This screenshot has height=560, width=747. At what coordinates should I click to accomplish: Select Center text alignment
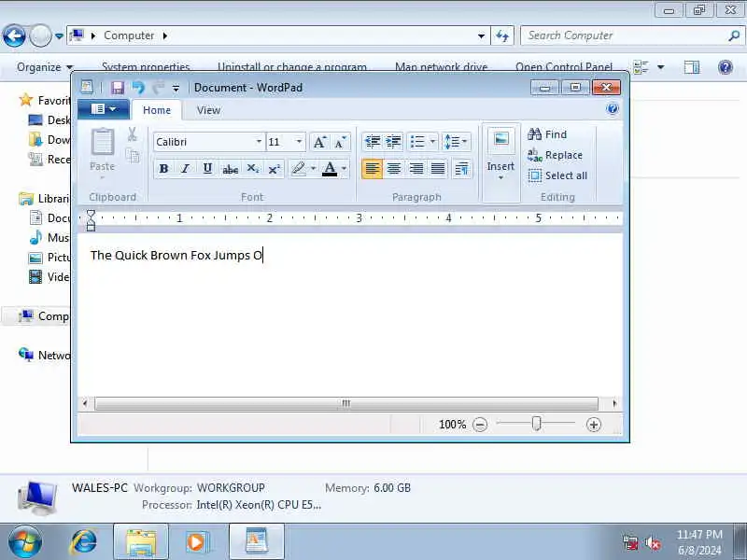394,169
